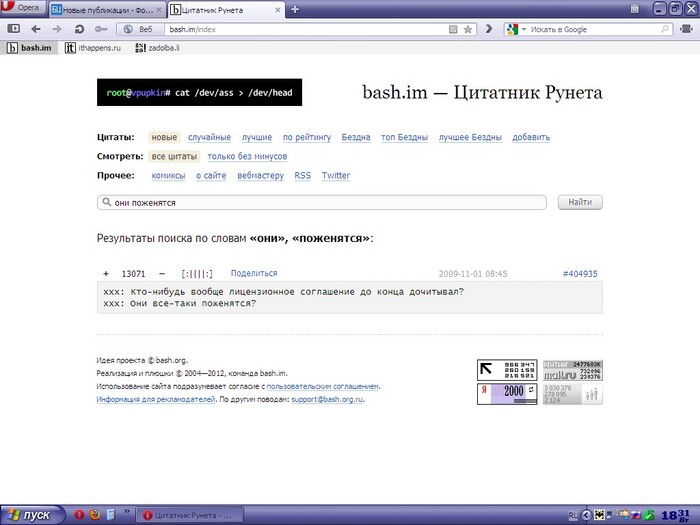The image size is (700, 525).
Task: Bookmark page with the star icon
Action: [467, 29]
